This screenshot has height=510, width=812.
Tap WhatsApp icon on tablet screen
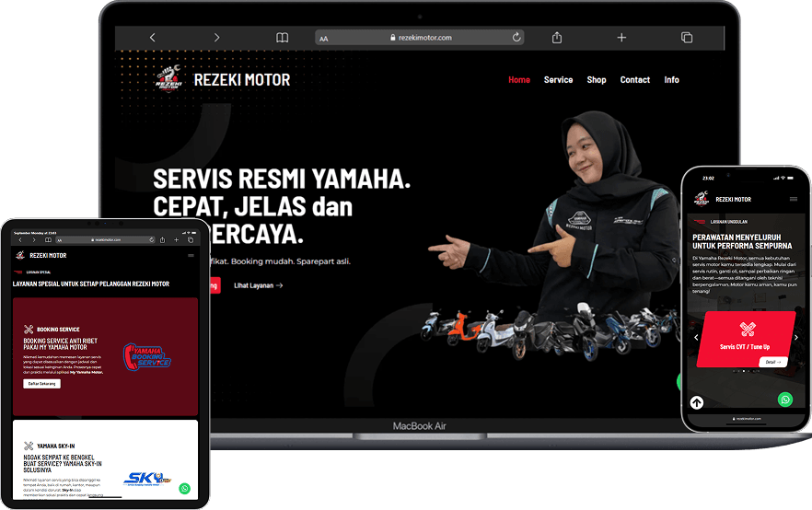click(185, 489)
